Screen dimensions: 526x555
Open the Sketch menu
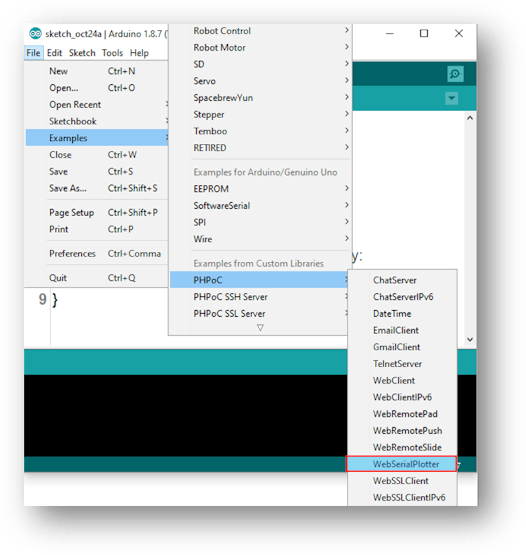pos(82,53)
